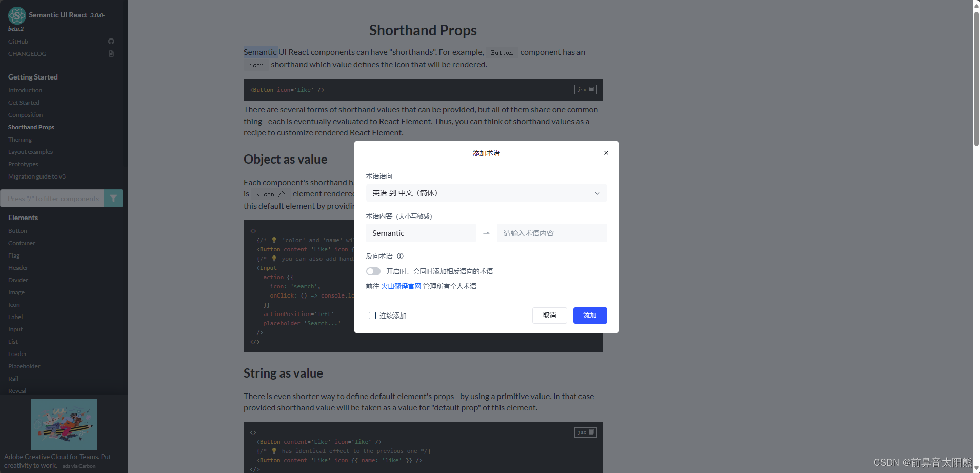
Task: Click the String as value heading
Action: point(283,373)
